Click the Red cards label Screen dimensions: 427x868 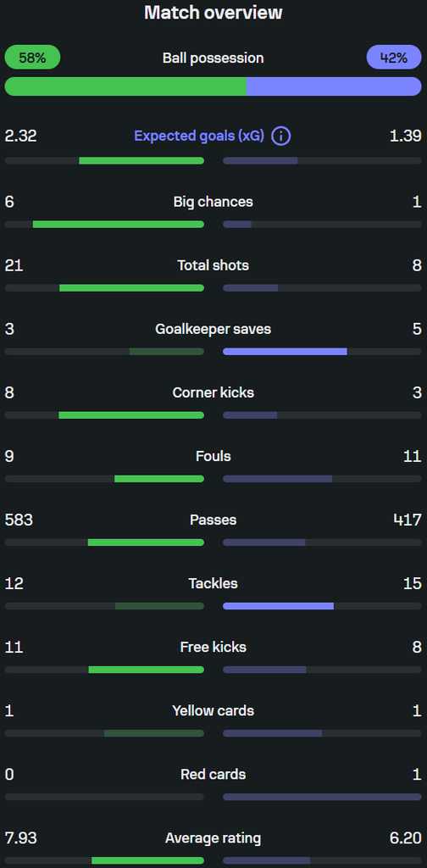[213, 775]
